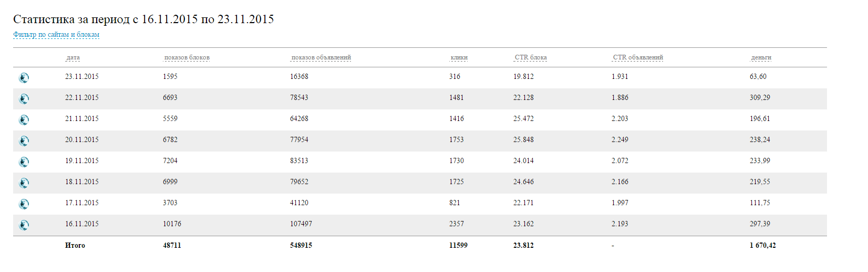
Task: Sort by the 'деньги' column header
Action: (x=761, y=57)
